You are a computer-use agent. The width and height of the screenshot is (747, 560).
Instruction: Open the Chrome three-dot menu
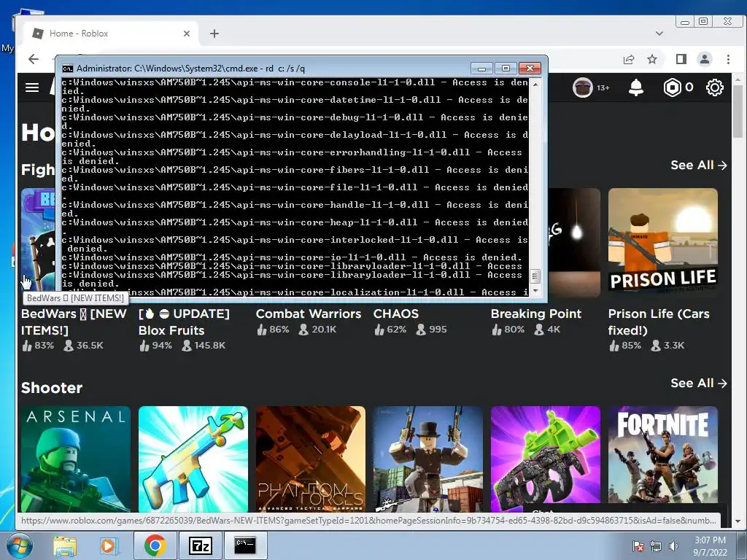click(728, 59)
